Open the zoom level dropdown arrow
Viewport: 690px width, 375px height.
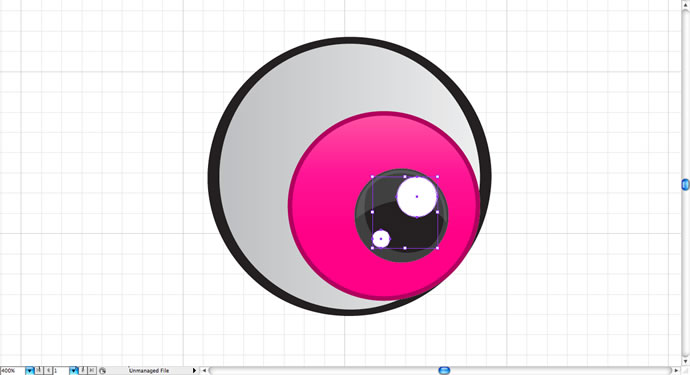pyautogui.click(x=29, y=371)
